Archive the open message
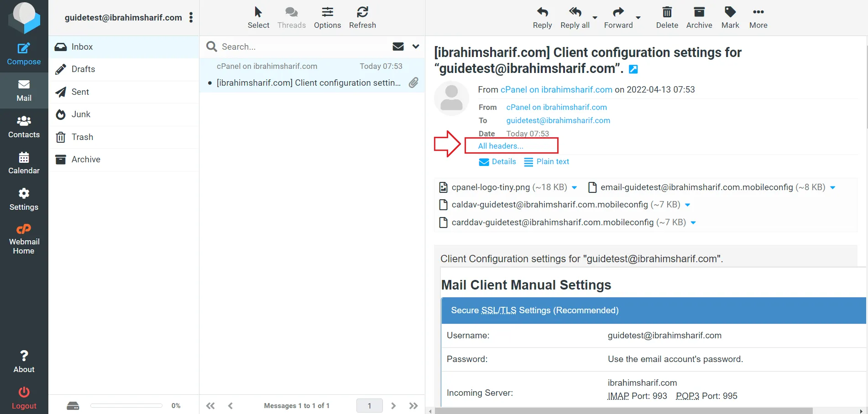Viewport: 868px width, 414px height. pos(699,18)
